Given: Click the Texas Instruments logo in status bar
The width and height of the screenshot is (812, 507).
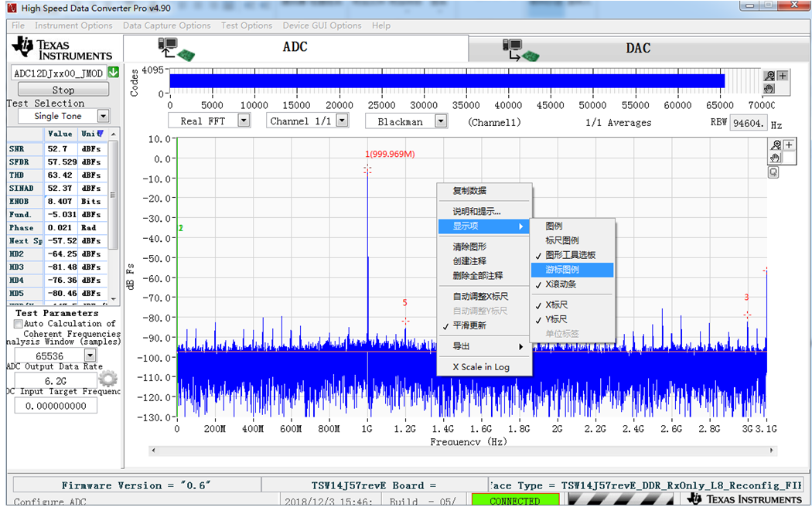Looking at the screenshot, I should 745,499.
